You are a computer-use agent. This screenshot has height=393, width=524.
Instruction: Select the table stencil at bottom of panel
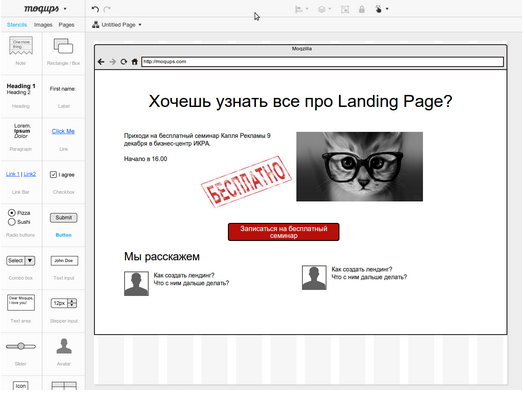point(64,386)
